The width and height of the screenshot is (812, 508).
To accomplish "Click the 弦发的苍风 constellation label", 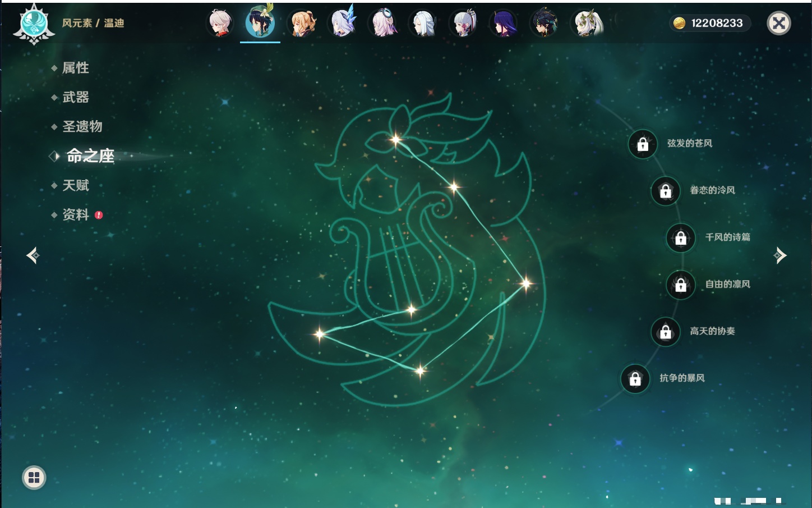I will (x=690, y=143).
